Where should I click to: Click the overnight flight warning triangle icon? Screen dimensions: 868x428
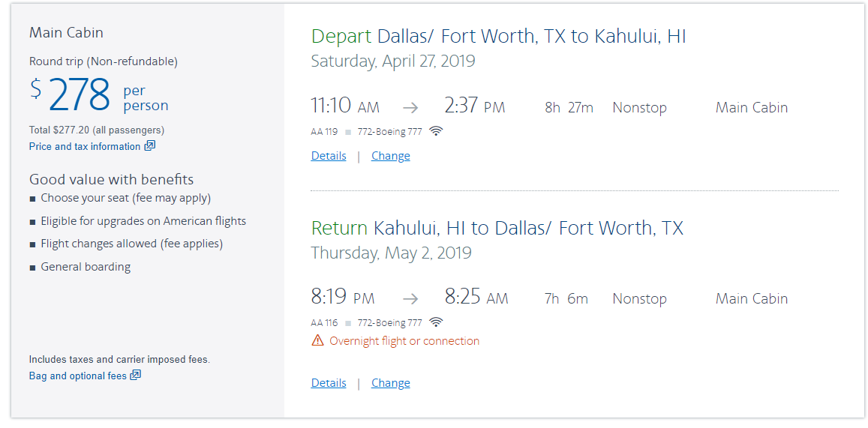point(317,341)
